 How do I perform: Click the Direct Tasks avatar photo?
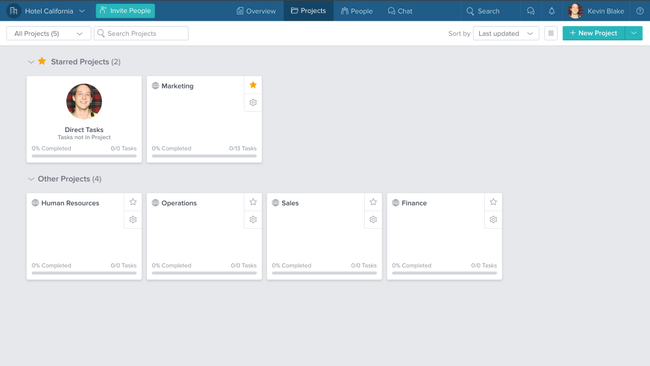(84, 102)
